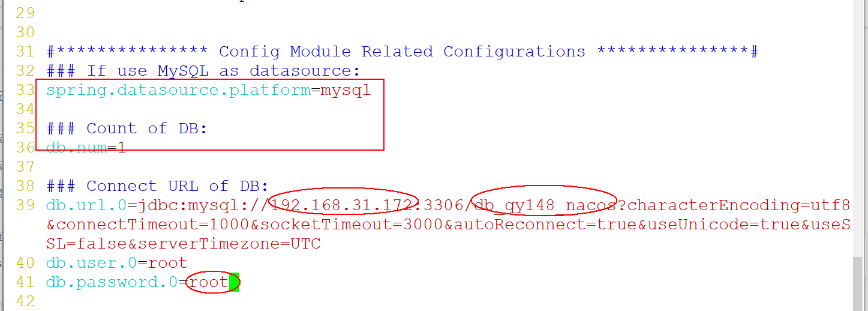Click the vertical scrollbar thumb
This screenshot has width=868, height=311.
tap(857, 285)
